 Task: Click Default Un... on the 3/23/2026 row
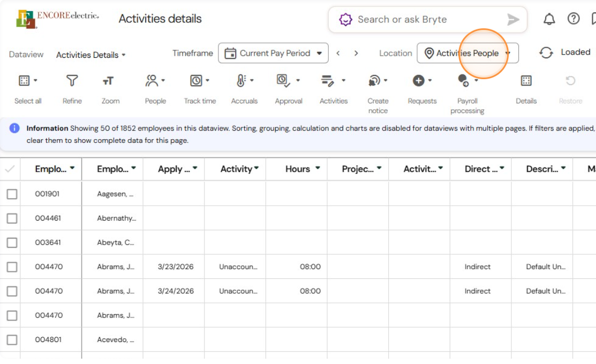546,267
